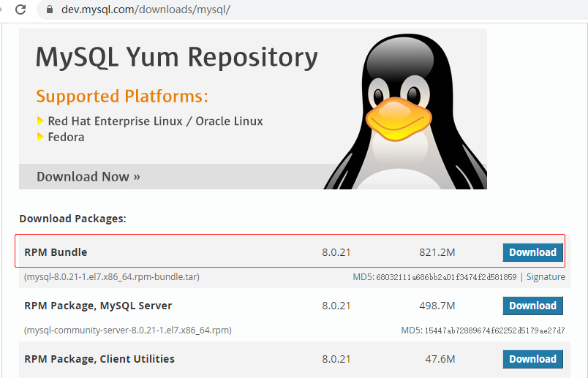
Task: Reload the page with the refresh icon
Action: point(20,9)
